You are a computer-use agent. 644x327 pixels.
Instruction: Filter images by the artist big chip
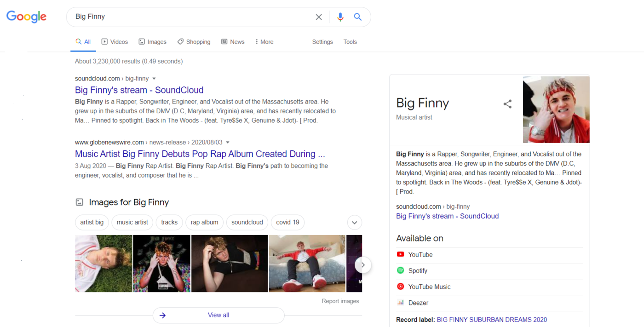pyautogui.click(x=92, y=223)
